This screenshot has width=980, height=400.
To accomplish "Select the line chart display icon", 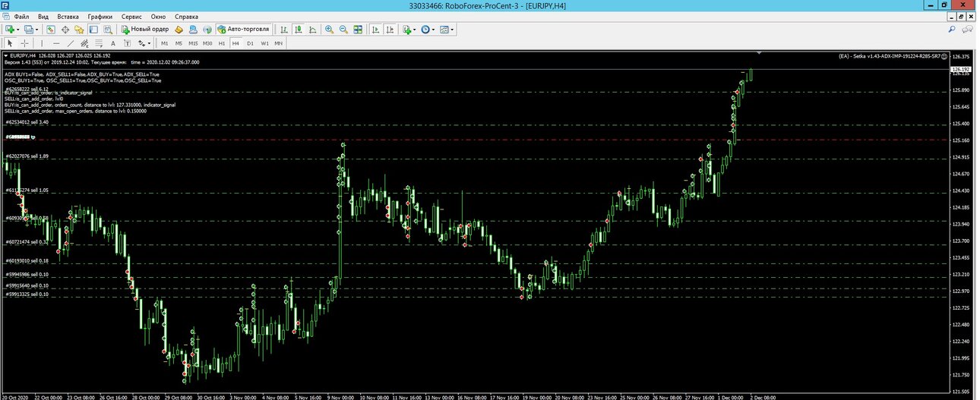I will coord(313,30).
